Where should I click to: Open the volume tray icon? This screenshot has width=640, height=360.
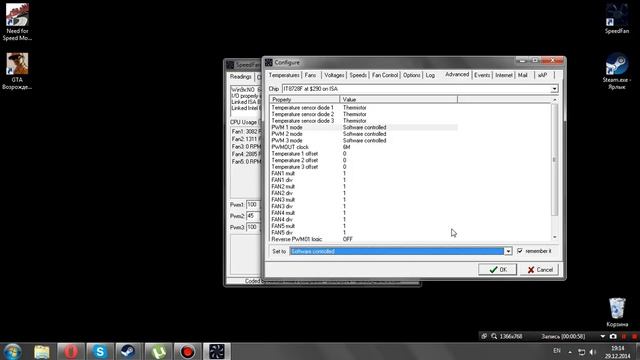[x=593, y=352]
